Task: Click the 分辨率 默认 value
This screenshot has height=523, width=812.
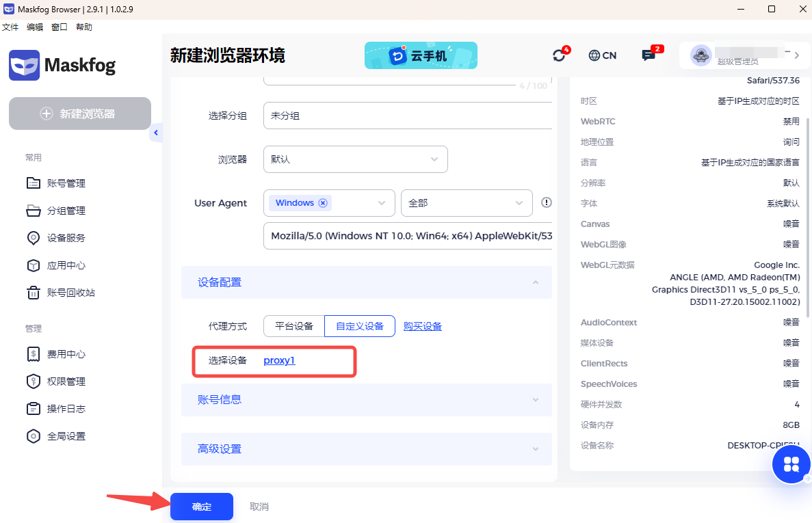Action: [791, 183]
